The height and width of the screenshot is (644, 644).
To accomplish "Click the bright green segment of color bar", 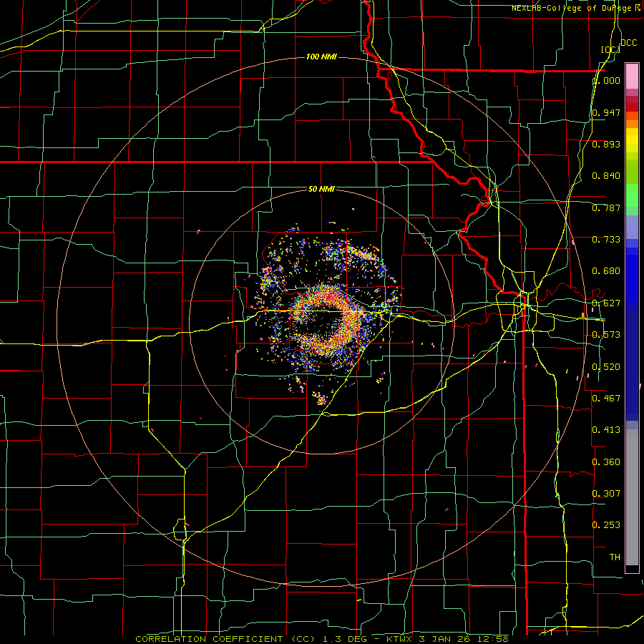I will click(632, 195).
